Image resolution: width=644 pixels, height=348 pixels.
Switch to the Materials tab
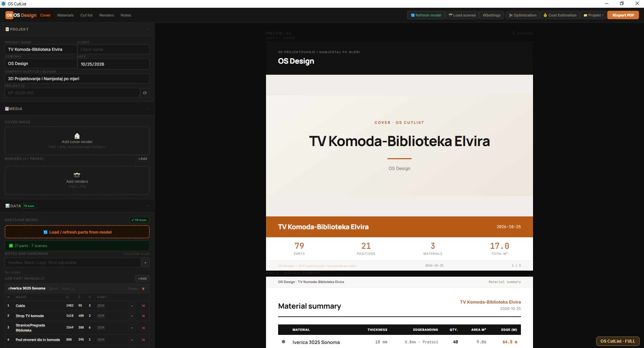[65, 15]
